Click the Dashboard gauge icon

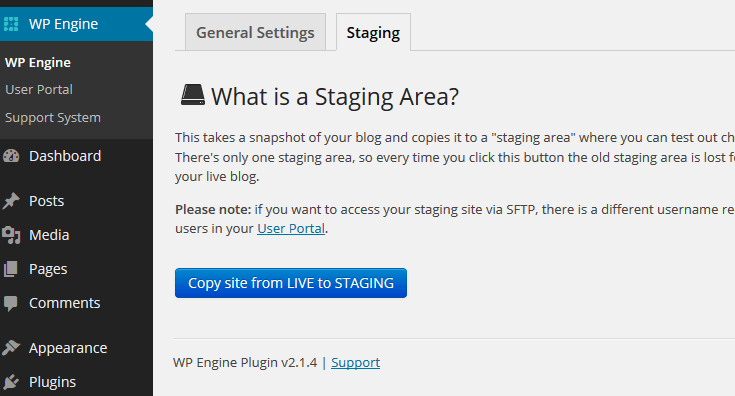pyautogui.click(x=11, y=156)
